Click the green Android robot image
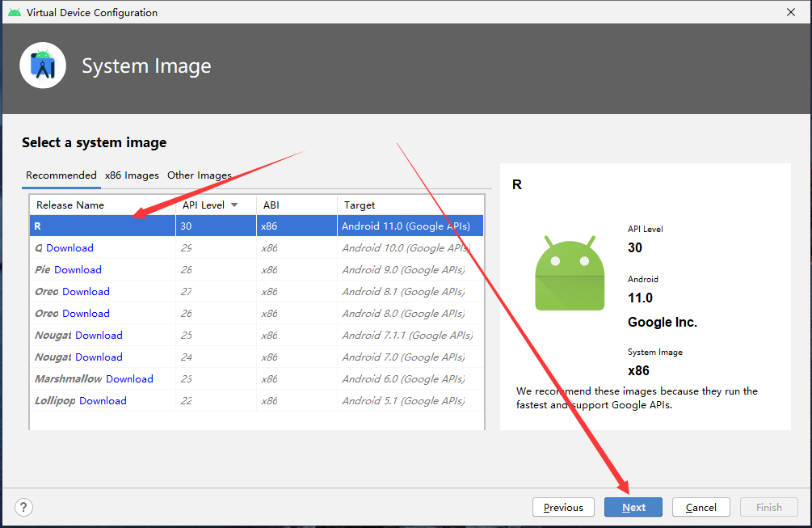812x528 pixels. click(570, 273)
